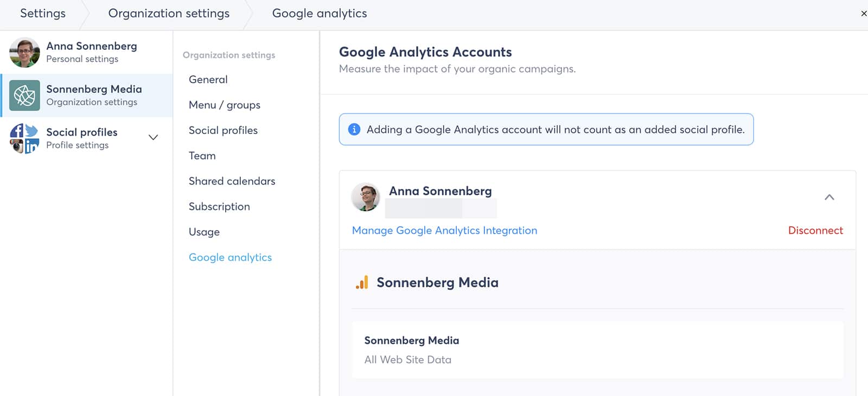868x396 pixels.
Task: Open the Organization settings breadcrumb
Action: click(169, 13)
